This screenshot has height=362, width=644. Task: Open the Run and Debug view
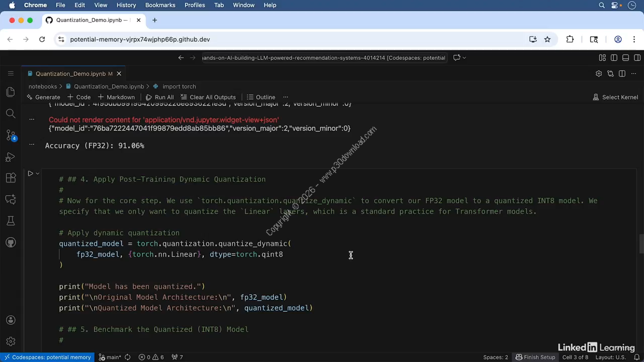tap(11, 157)
